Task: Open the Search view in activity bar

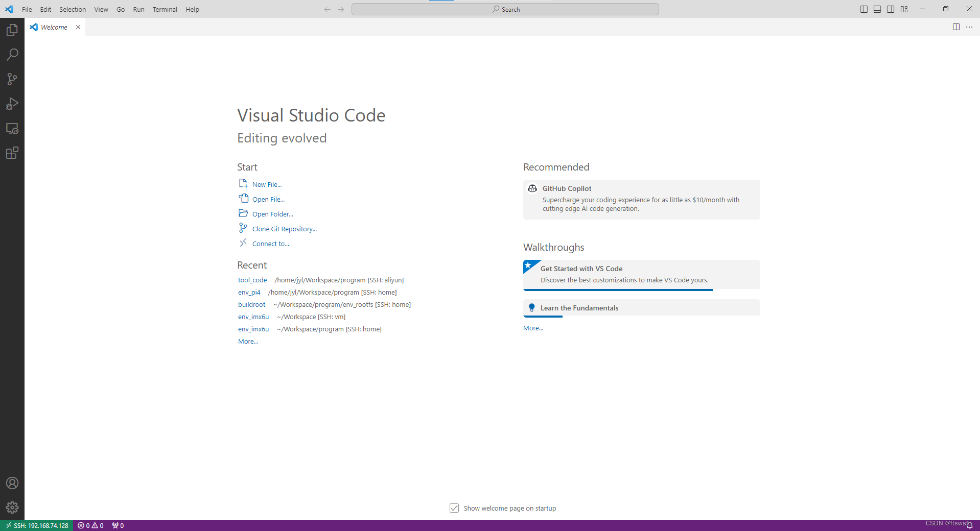Action: pos(12,55)
